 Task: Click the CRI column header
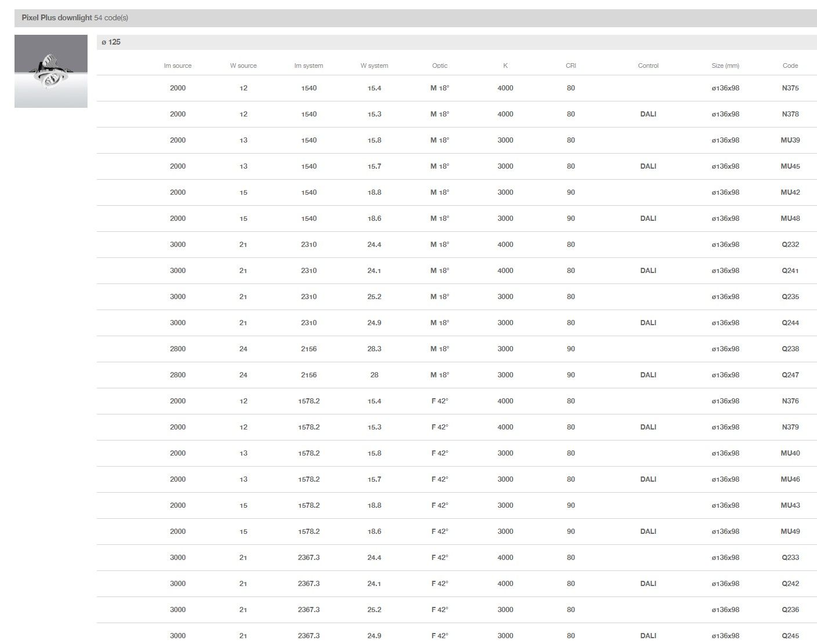coord(571,66)
